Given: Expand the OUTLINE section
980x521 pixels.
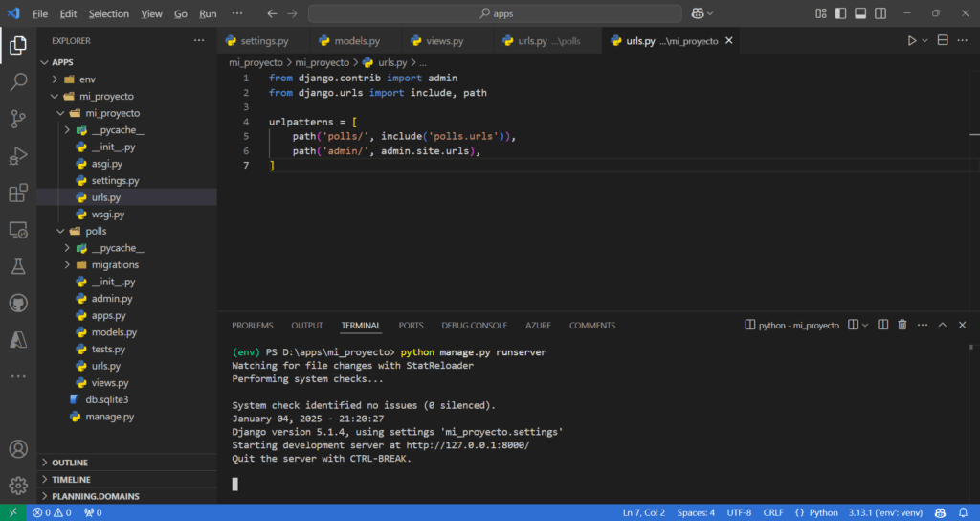Looking at the screenshot, I should tap(127, 463).
